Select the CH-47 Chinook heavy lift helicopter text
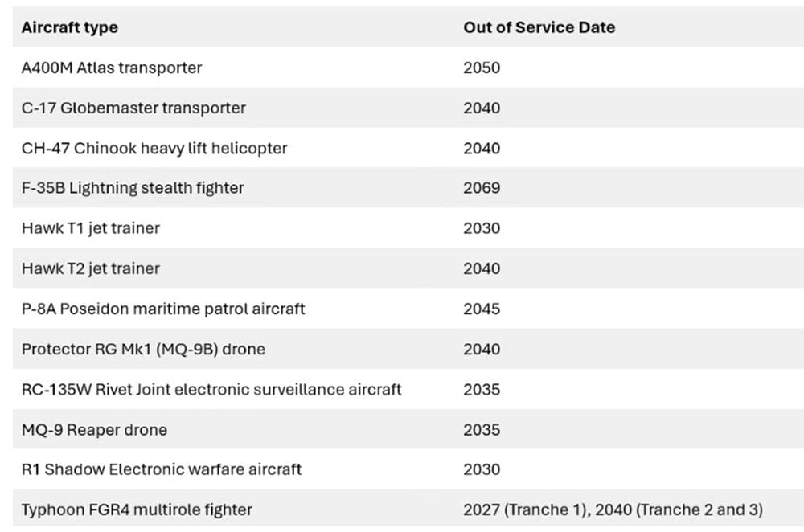 (x=154, y=148)
